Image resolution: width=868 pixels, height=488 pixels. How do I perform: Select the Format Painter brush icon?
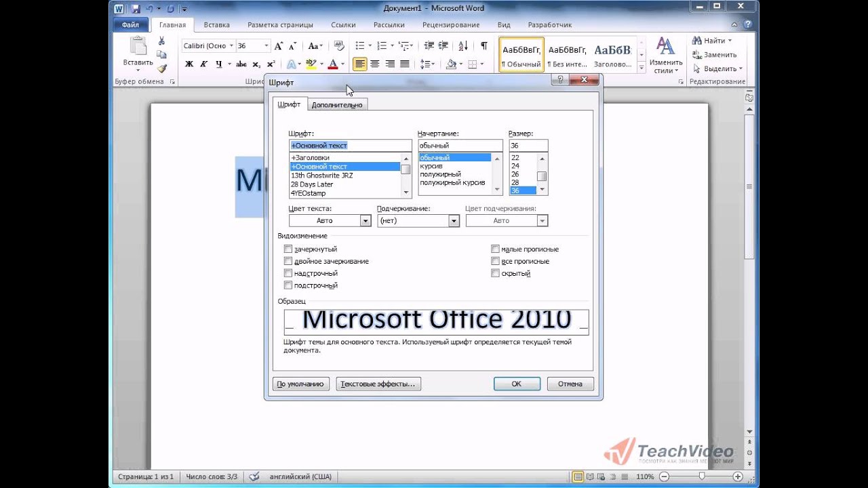pos(161,68)
